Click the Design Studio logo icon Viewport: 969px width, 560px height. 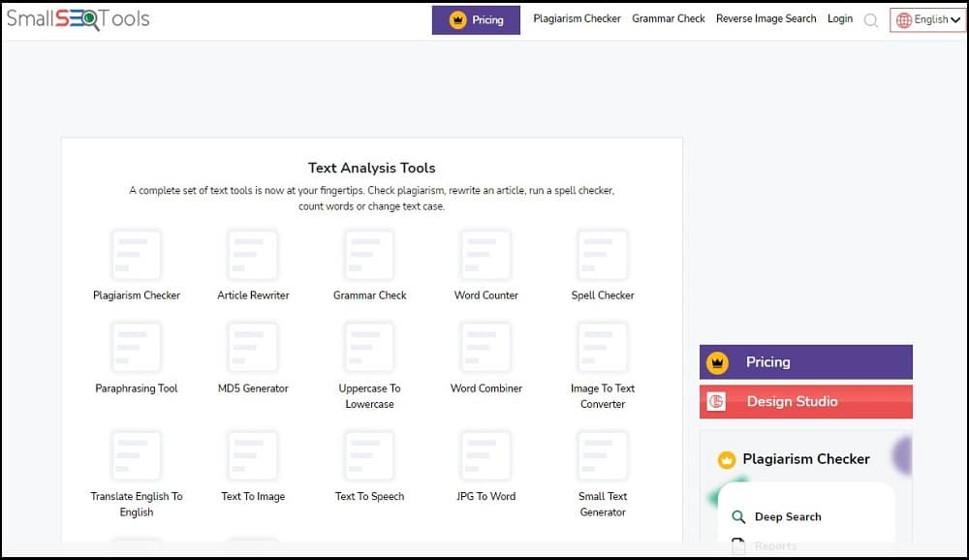[716, 402]
